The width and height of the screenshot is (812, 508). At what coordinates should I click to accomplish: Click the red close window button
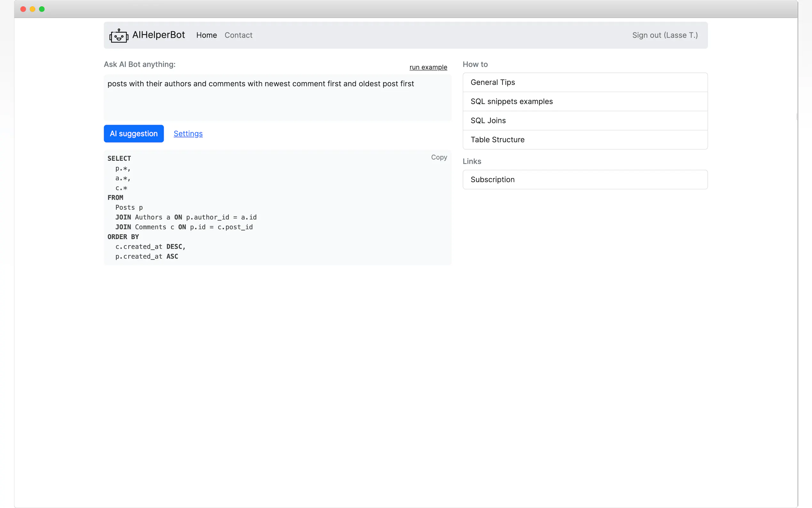[x=23, y=9]
